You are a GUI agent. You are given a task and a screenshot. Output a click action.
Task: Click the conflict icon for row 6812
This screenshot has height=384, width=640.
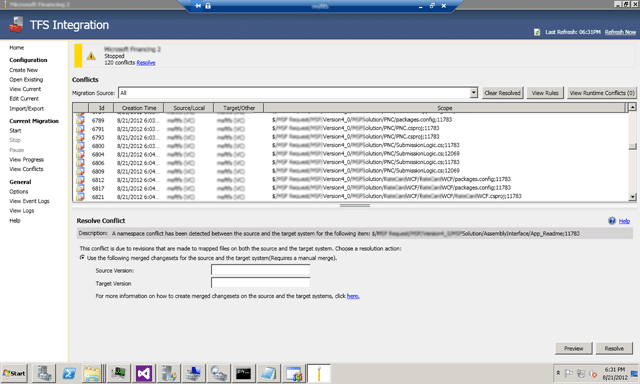[80, 180]
